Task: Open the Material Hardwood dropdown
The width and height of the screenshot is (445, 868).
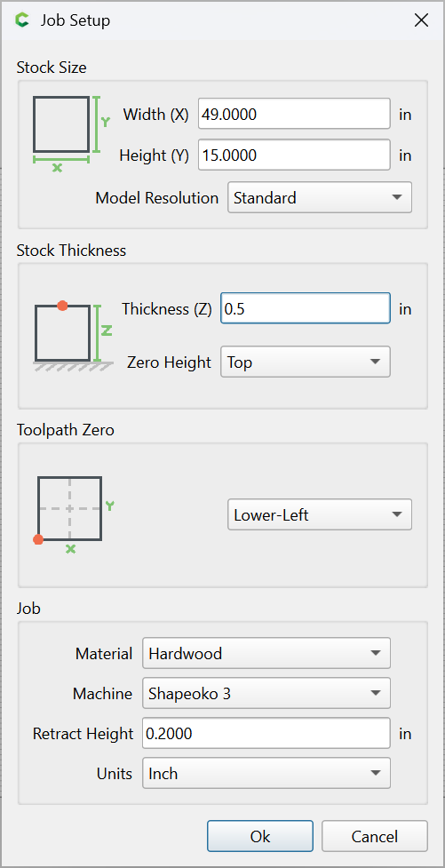Action: pyautogui.click(x=266, y=653)
